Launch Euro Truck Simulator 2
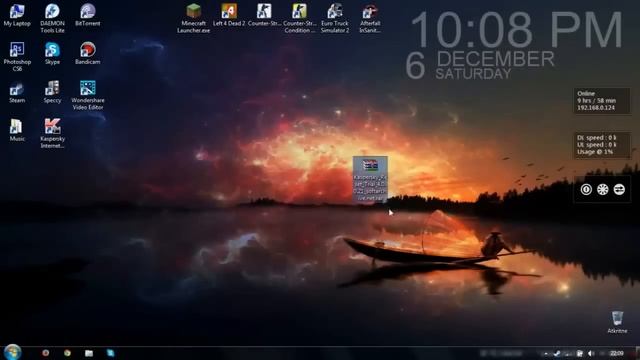The image size is (640, 360). coord(335,18)
